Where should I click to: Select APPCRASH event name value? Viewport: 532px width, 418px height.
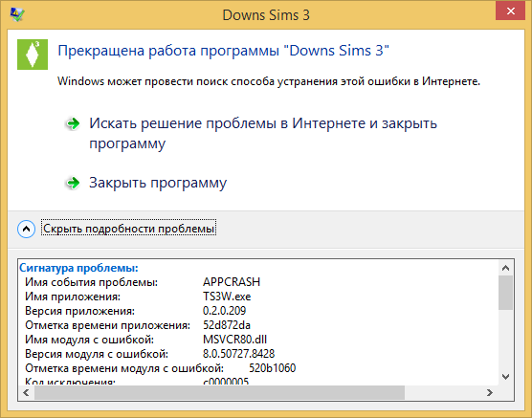click(x=232, y=282)
